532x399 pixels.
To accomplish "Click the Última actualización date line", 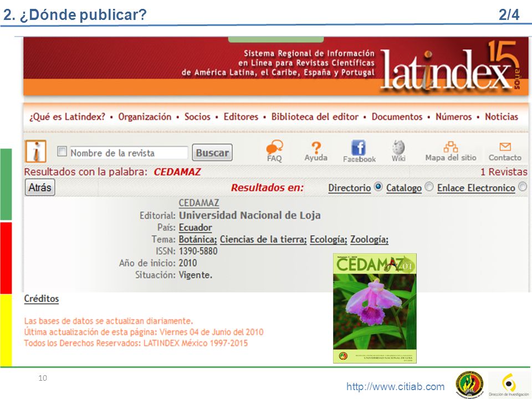I will [144, 332].
